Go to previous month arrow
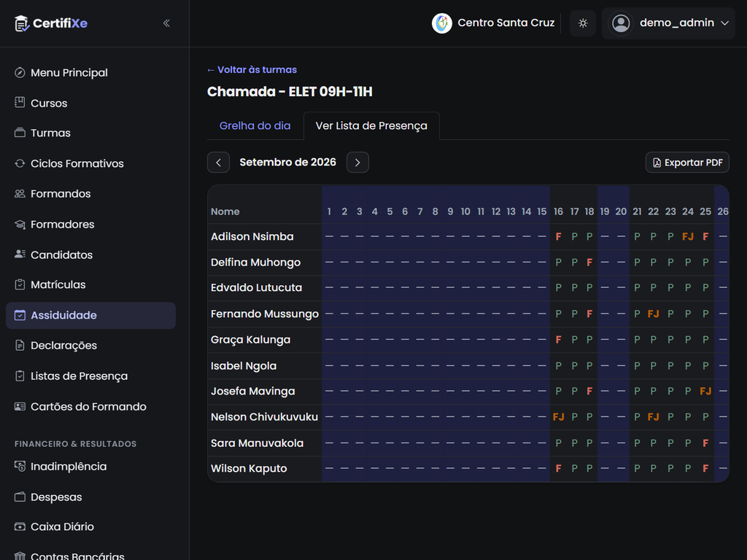The width and height of the screenshot is (747, 560). pyautogui.click(x=218, y=163)
